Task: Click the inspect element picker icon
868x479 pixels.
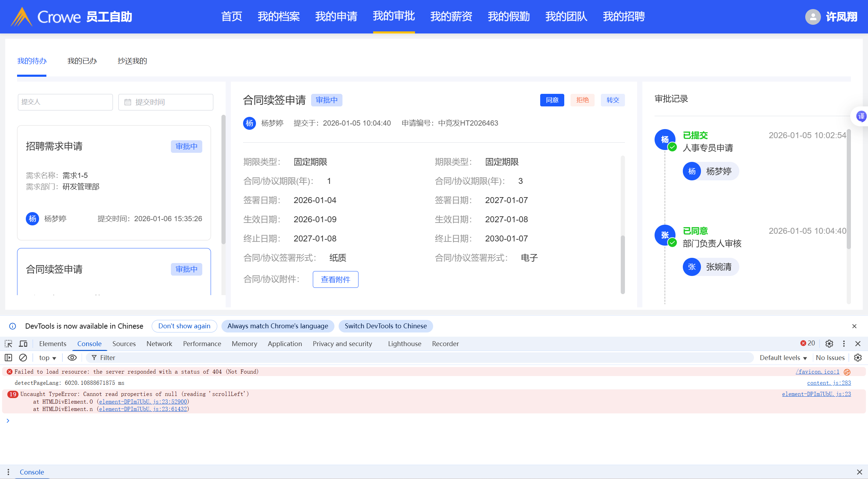Action: [x=8, y=344]
